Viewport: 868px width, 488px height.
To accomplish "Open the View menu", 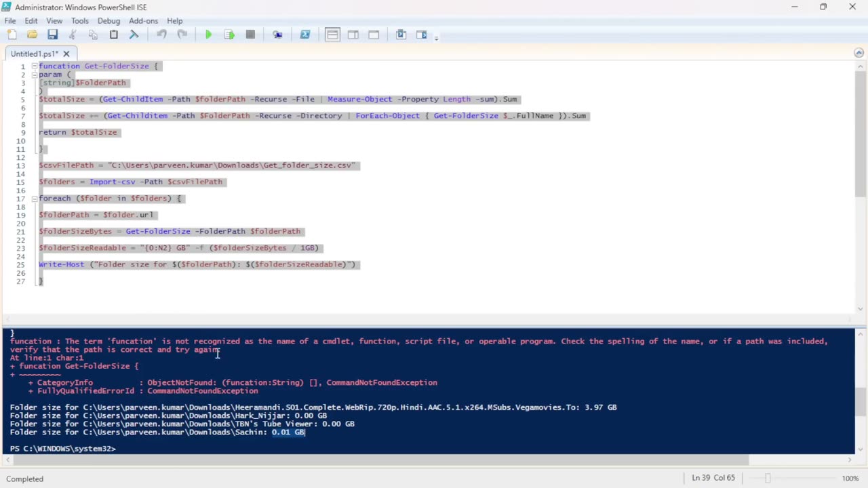I will pos(54,21).
